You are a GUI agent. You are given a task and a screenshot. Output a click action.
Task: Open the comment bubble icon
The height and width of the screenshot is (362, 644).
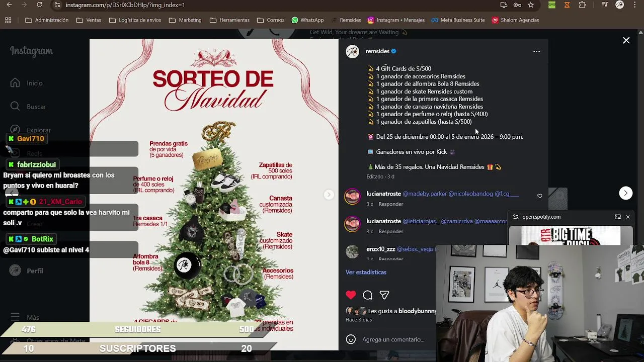[368, 295]
